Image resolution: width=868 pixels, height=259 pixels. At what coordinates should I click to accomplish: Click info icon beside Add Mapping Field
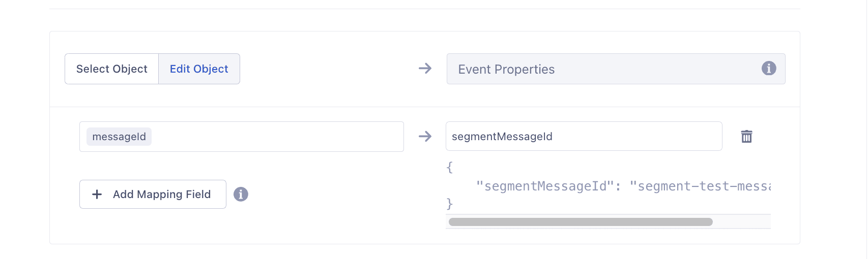[x=241, y=194]
